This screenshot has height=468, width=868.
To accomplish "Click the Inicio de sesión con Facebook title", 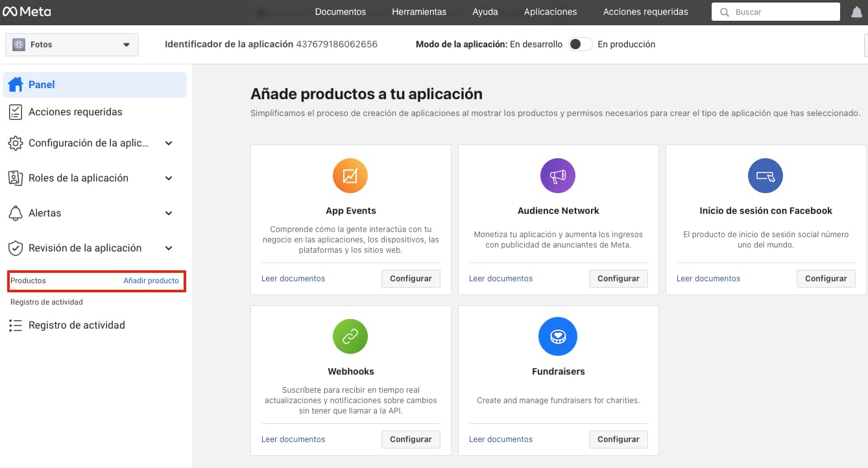I will 766,211.
